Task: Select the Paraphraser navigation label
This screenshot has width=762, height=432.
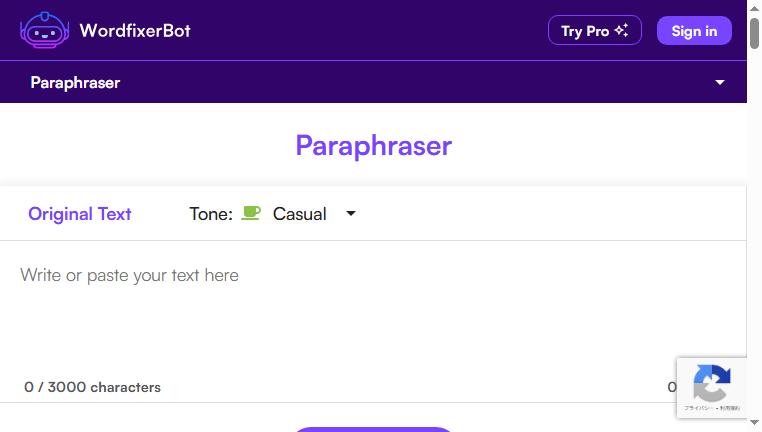Action: (75, 83)
